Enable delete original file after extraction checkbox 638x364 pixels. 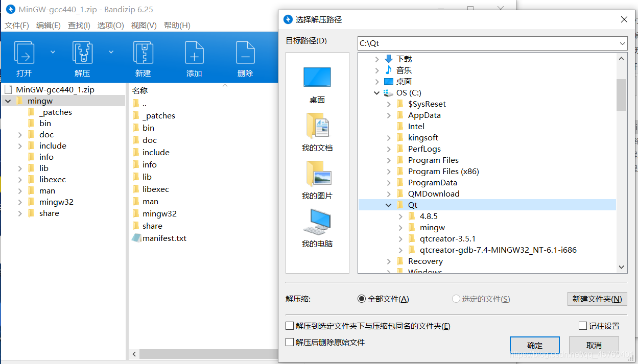290,343
